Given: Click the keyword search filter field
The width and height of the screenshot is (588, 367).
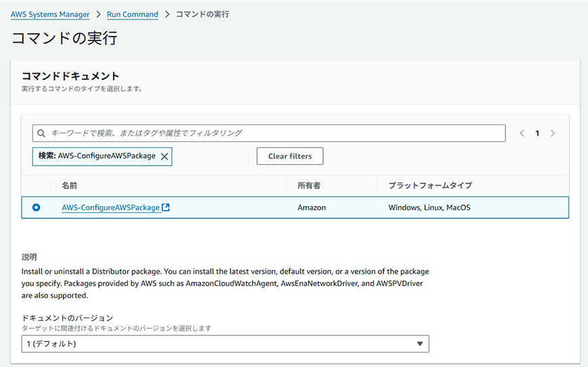Looking at the screenshot, I should (269, 133).
